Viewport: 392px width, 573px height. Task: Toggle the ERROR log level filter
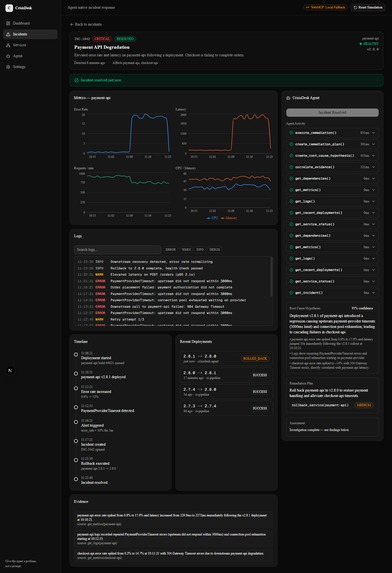[x=171, y=250]
